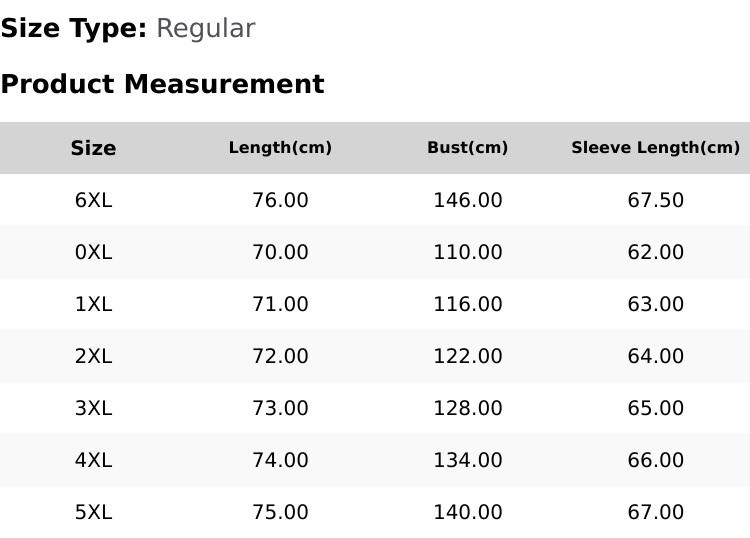This screenshot has height=538, width=750.
Task: Click the 76.00 length value
Action: 280,200
